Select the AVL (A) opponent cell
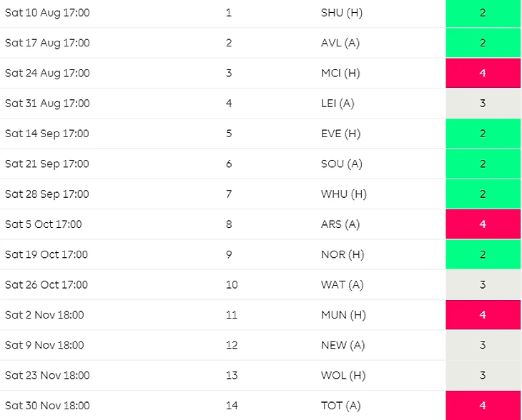Image resolution: width=522 pixels, height=420 pixels. 340,43
